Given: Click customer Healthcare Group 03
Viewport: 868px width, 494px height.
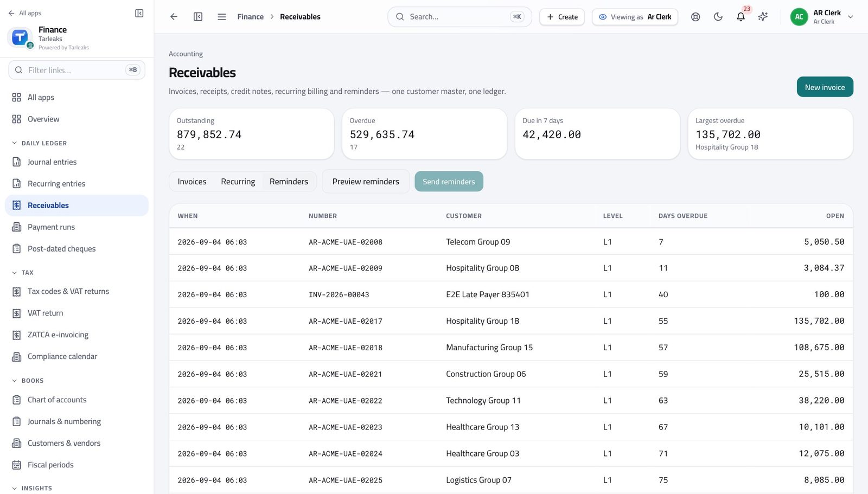Looking at the screenshot, I should (482, 454).
